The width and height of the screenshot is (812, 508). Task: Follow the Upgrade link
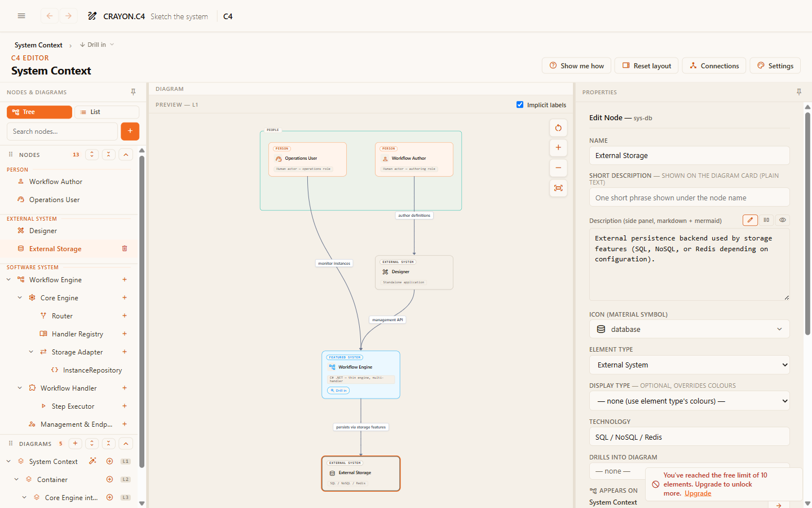tap(698, 493)
